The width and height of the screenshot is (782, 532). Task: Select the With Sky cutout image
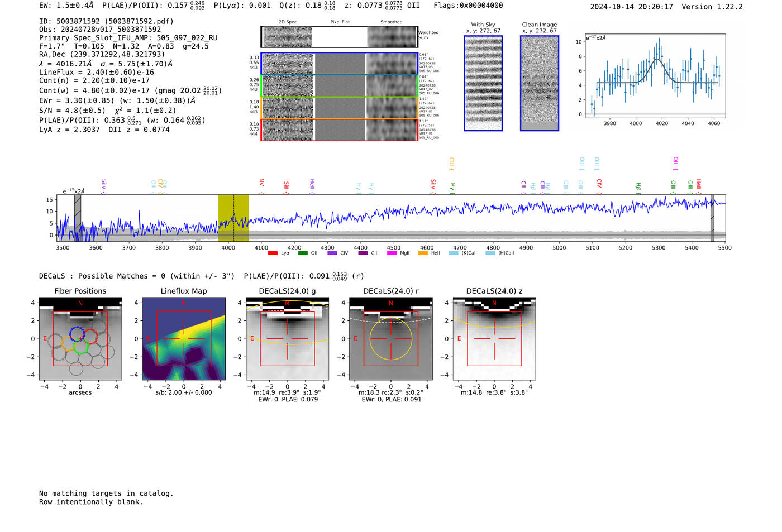(x=483, y=83)
